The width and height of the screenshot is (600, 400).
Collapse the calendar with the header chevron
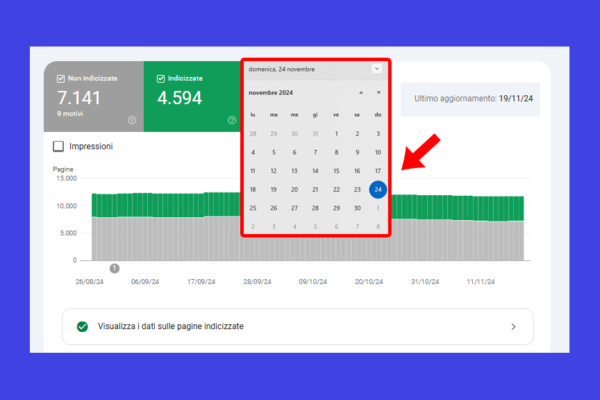point(377,69)
